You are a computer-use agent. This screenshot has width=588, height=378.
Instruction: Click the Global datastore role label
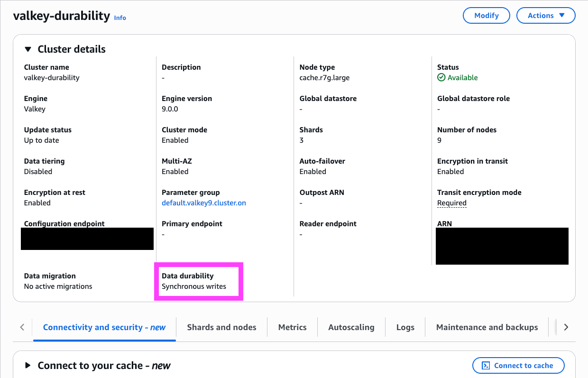pyautogui.click(x=474, y=99)
